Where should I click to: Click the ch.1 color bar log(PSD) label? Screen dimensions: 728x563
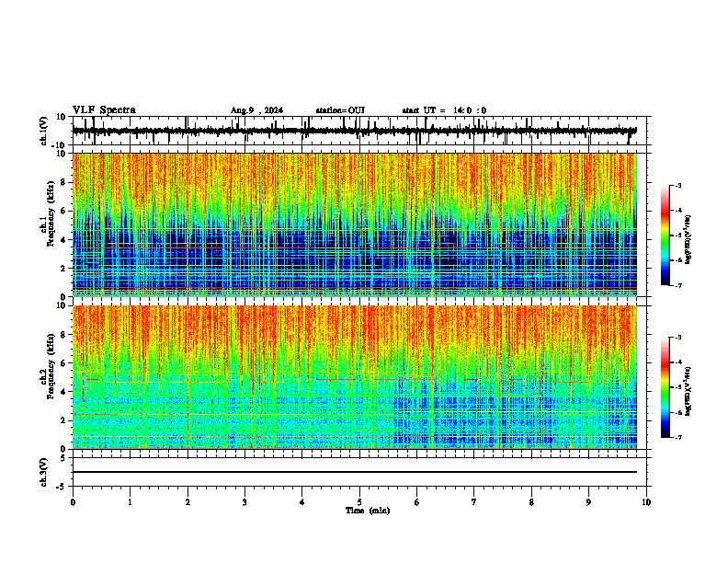(688, 239)
